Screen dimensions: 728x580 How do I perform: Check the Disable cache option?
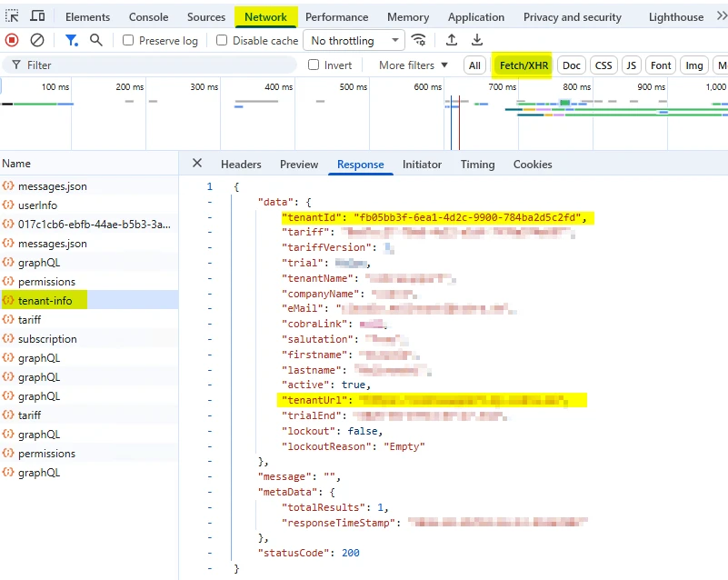[222, 41]
